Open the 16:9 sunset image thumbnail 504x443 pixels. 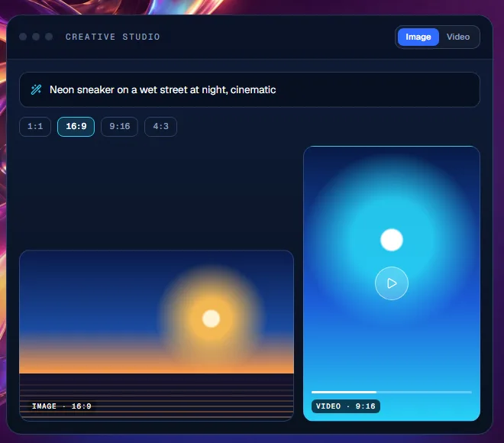(x=157, y=335)
